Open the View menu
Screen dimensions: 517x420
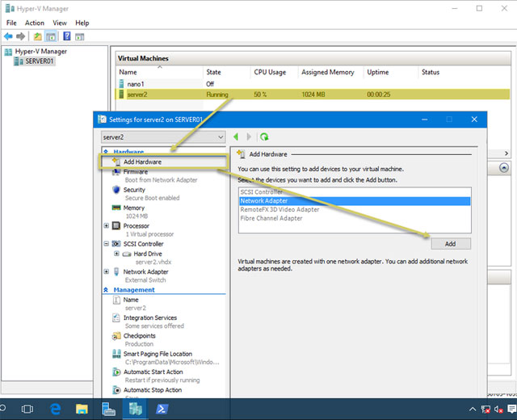coord(60,23)
